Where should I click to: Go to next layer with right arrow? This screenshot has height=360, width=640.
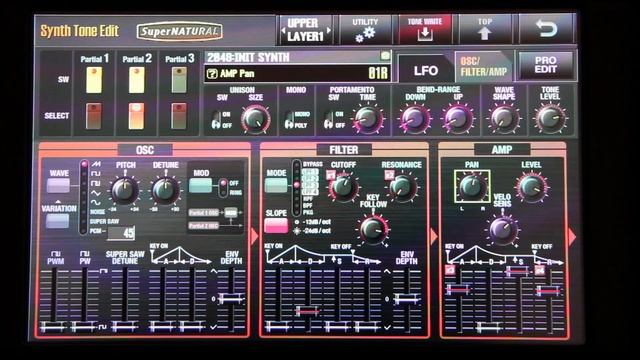[329, 31]
